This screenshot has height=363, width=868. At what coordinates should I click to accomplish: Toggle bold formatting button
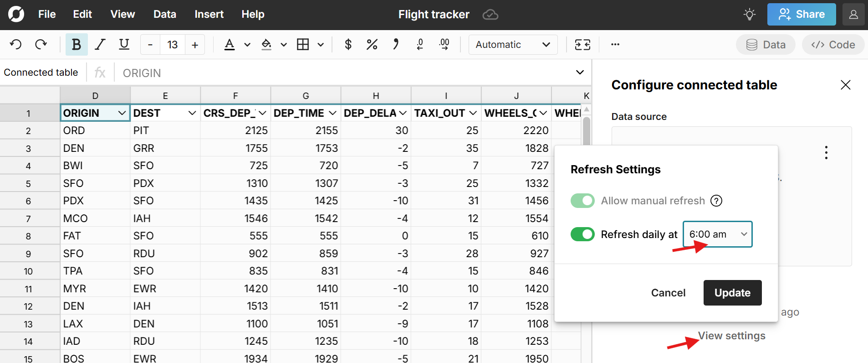click(76, 45)
